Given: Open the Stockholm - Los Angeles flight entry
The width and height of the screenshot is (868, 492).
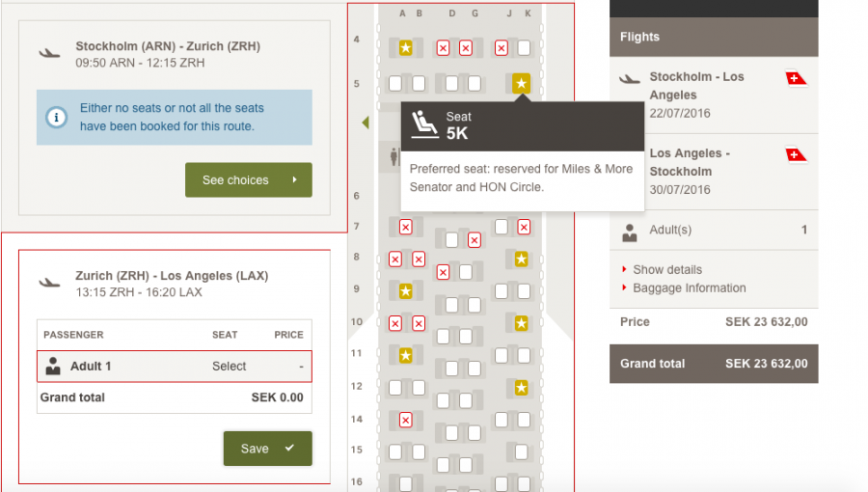Looking at the screenshot, I should (x=714, y=95).
